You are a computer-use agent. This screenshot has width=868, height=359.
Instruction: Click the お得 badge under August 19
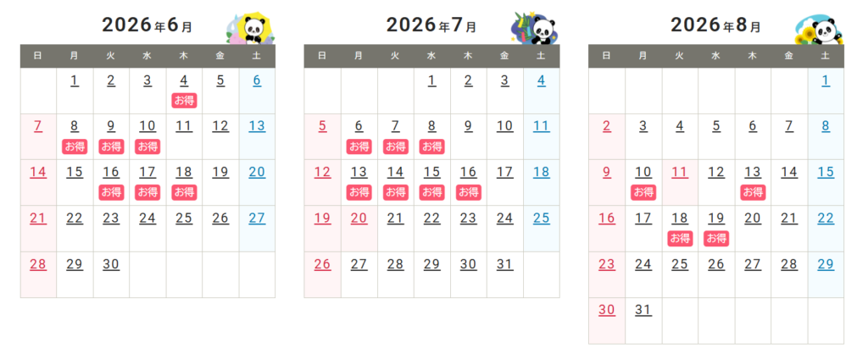pos(716,238)
